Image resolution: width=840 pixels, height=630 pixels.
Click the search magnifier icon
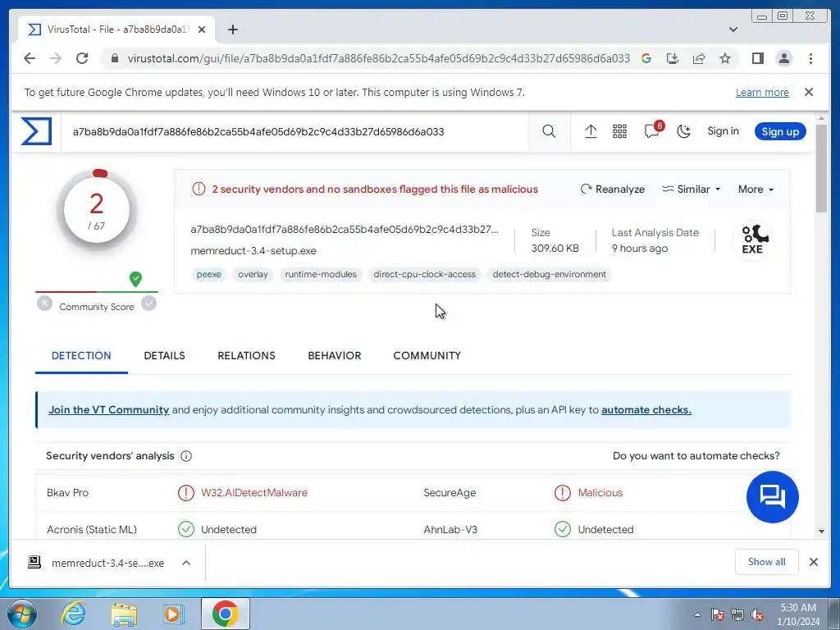tap(549, 131)
